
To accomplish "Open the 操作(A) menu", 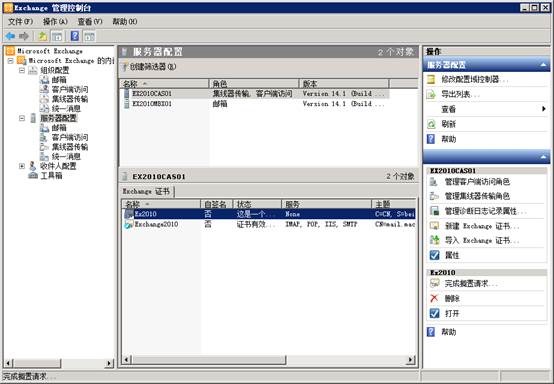I will [55, 22].
